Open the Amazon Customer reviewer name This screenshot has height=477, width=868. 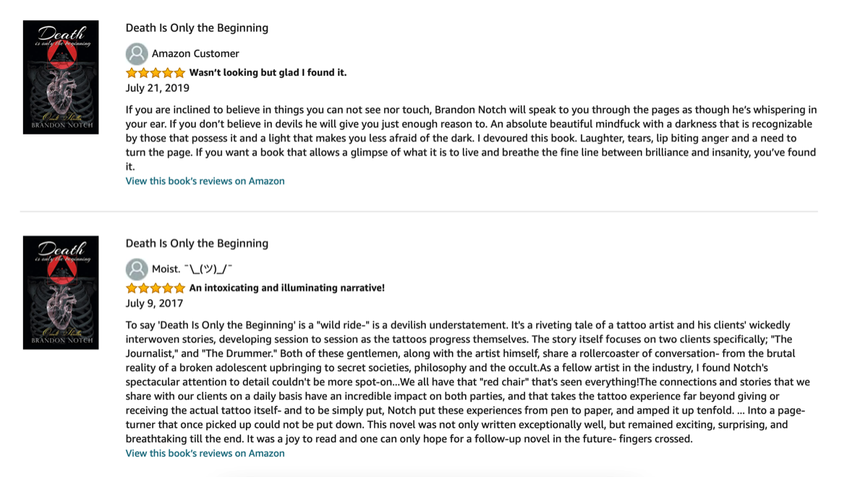pos(195,53)
